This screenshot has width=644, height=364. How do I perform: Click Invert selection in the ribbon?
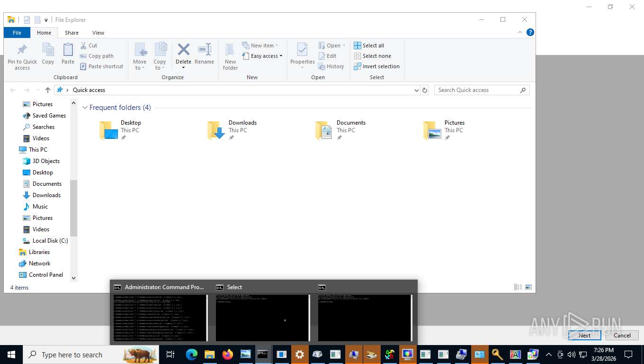coord(376,66)
